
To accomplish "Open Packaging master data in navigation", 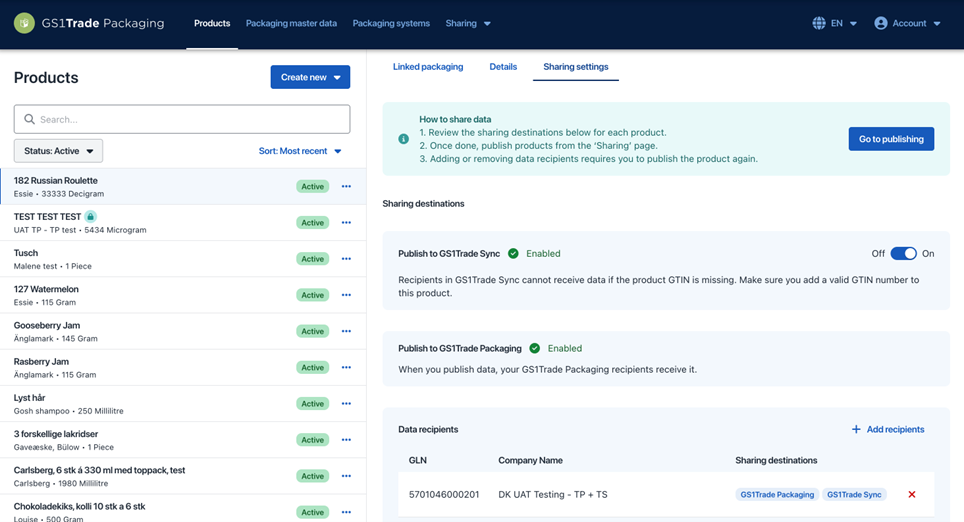I will (291, 23).
